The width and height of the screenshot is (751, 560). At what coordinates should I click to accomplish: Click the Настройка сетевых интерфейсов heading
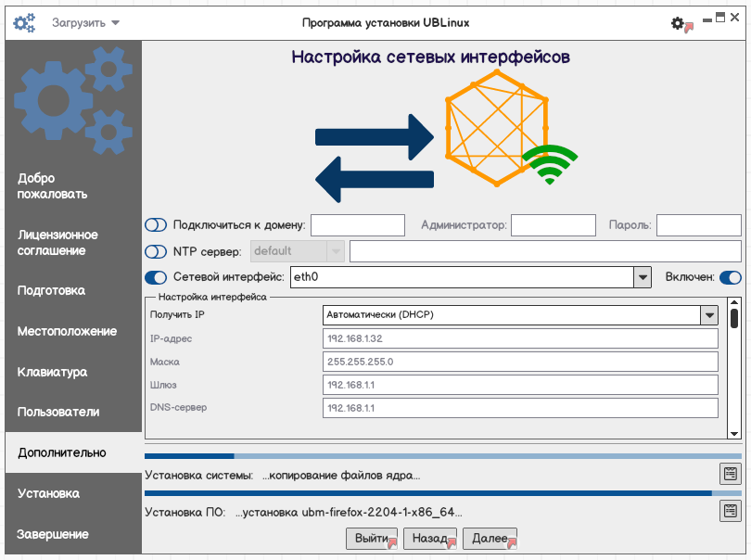pos(430,57)
